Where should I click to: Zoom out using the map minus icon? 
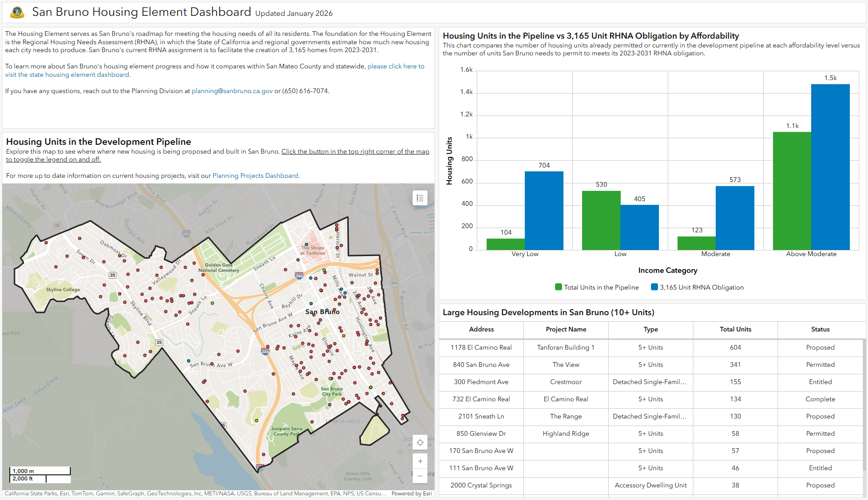tap(420, 476)
